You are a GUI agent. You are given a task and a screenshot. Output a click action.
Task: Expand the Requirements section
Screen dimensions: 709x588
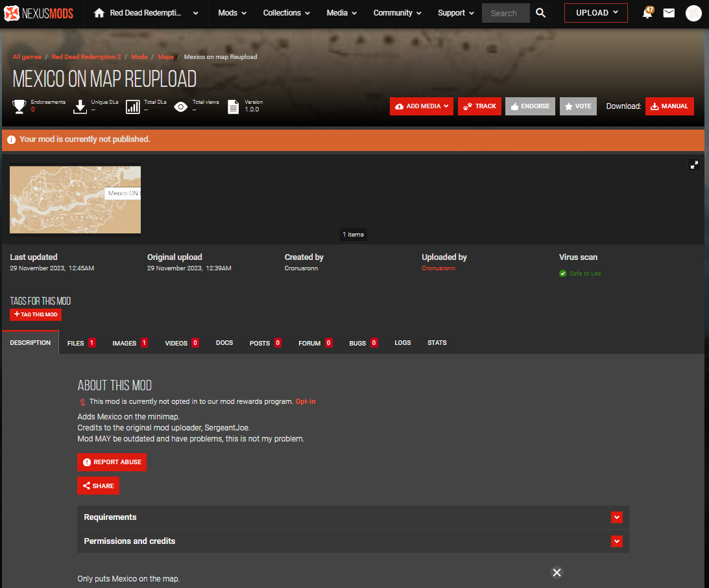pos(616,517)
